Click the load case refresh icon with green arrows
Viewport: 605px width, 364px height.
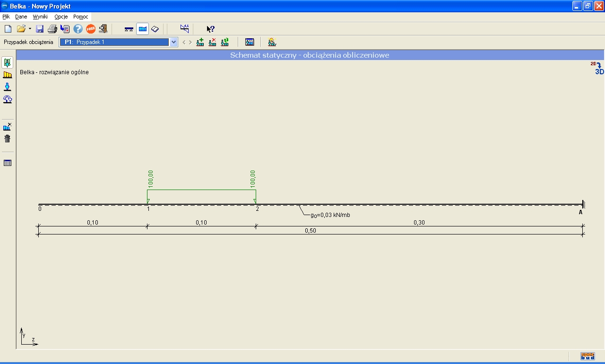[x=225, y=42]
